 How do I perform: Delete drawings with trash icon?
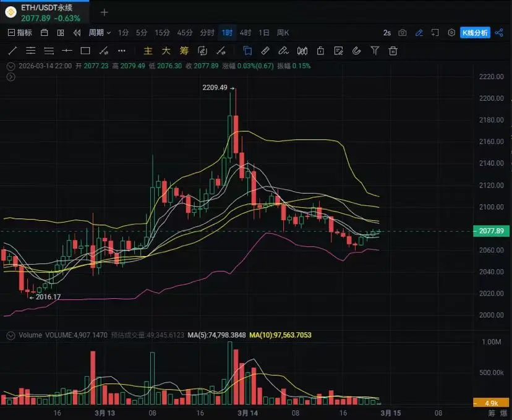pyautogui.click(x=393, y=51)
